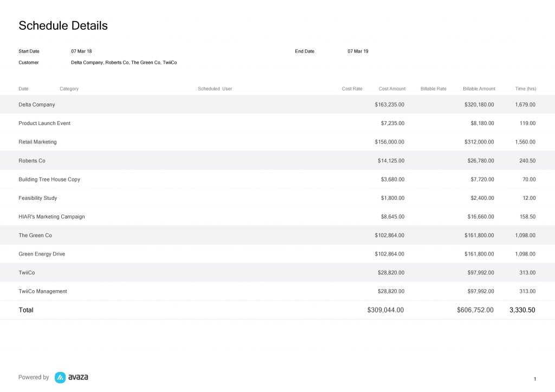
Task: Open the Feasibility Study row
Action: coord(38,198)
